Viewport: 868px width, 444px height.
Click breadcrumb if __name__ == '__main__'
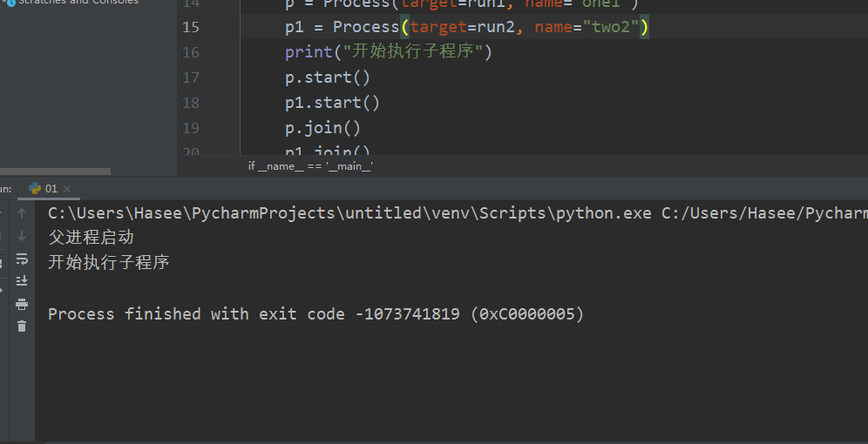pos(310,166)
